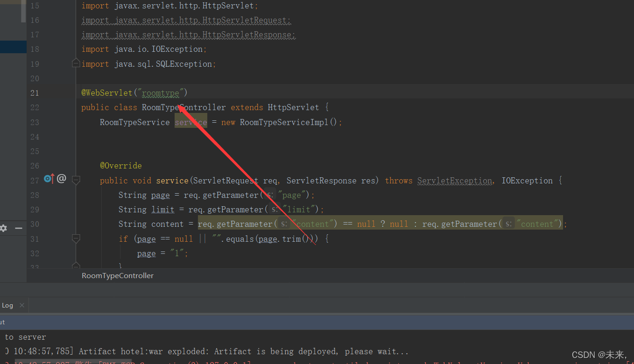Select the highlighted service field on line 23
The image size is (634, 364).
click(190, 122)
